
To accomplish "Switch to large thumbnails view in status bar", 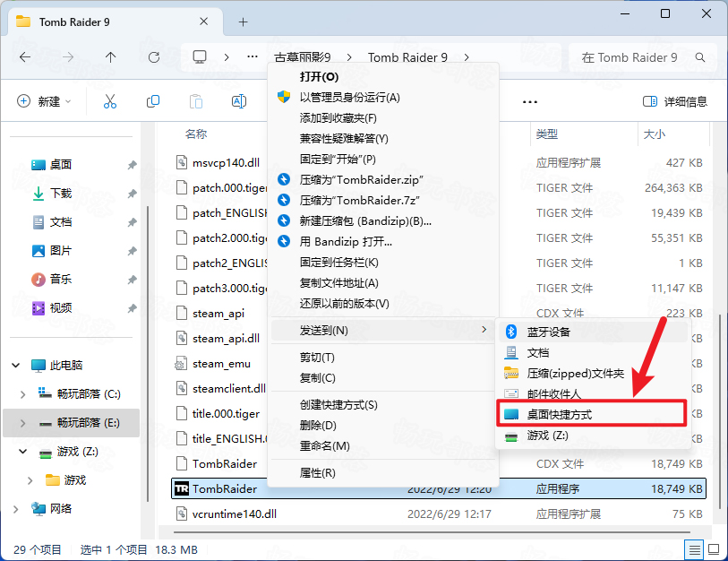I will 714,550.
